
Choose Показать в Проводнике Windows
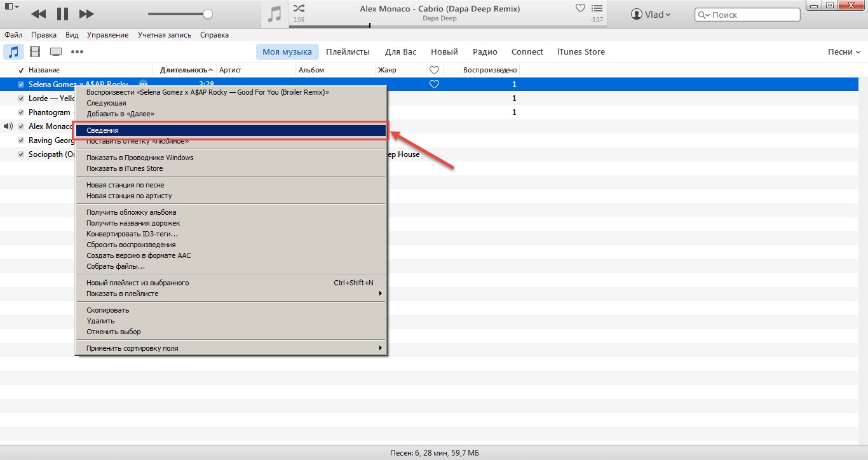click(x=231, y=158)
